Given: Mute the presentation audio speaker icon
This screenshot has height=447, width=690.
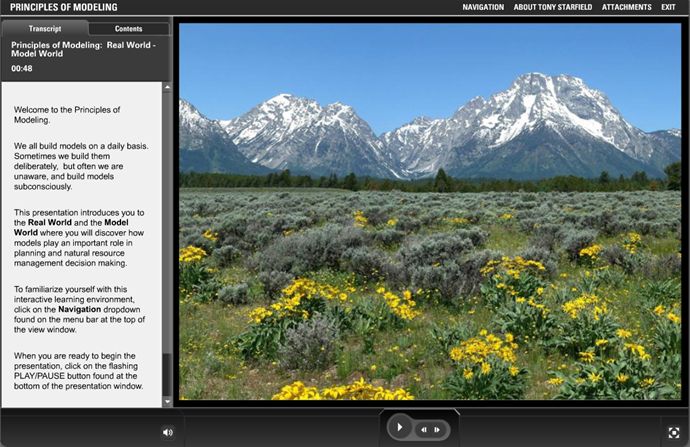Looking at the screenshot, I should tap(167, 432).
